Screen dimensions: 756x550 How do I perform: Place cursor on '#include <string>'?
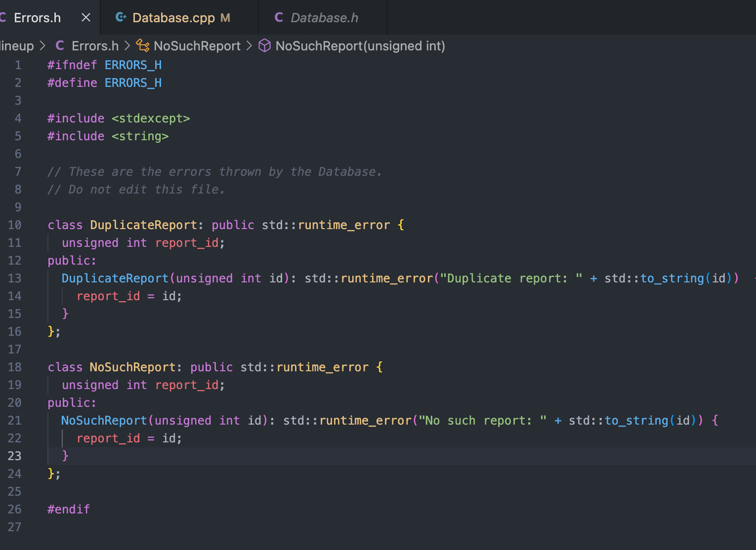108,136
